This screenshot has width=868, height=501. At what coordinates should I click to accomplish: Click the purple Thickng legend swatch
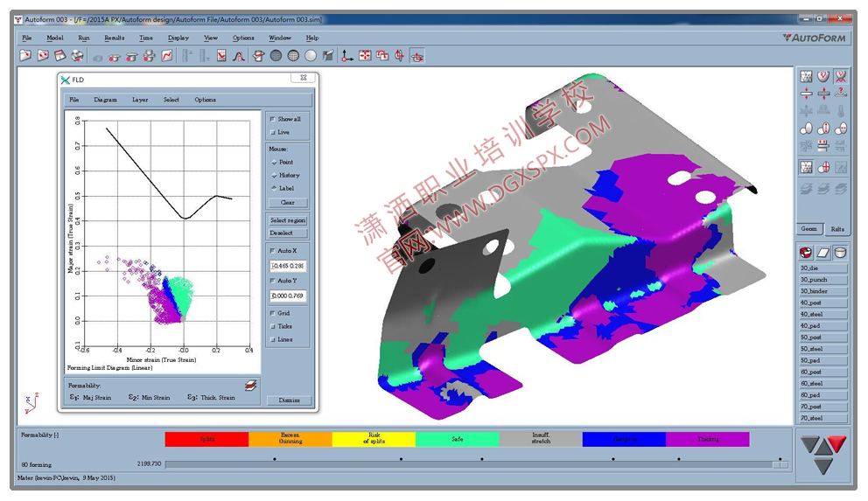point(708,439)
